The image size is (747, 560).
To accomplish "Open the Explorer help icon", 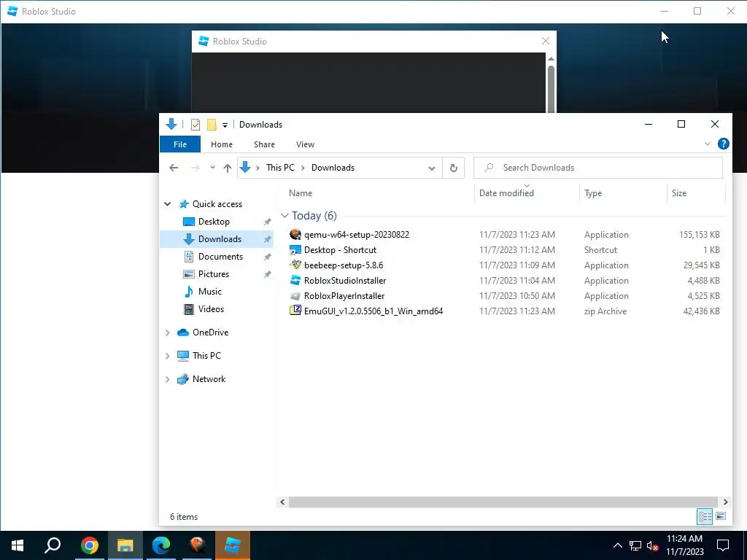I will pos(723,144).
